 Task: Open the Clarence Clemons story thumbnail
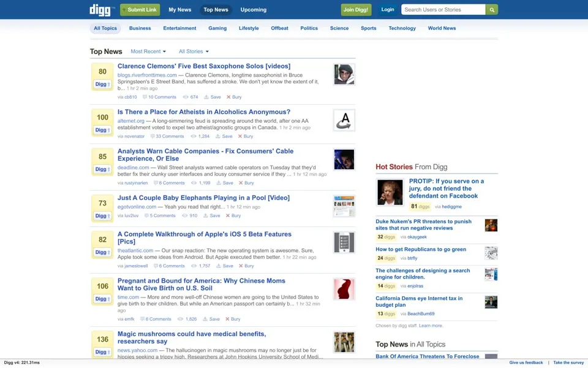pos(344,74)
